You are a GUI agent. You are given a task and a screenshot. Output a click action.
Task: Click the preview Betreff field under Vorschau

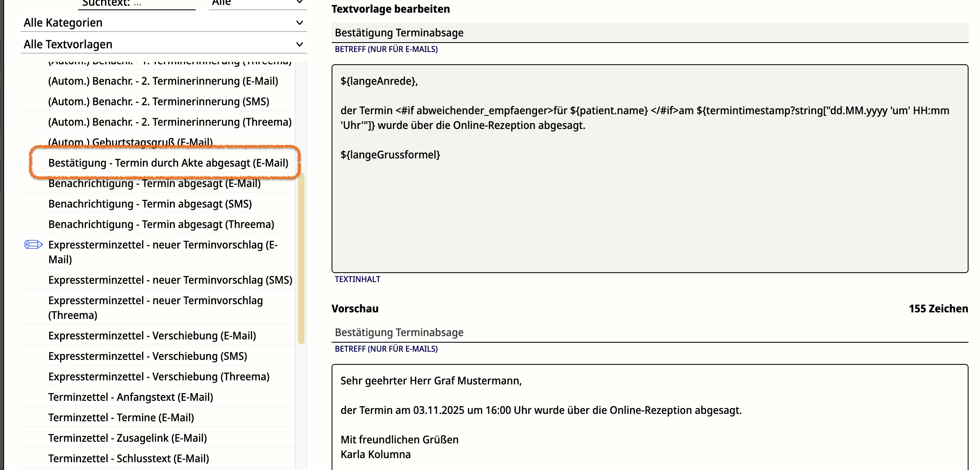[x=649, y=332]
